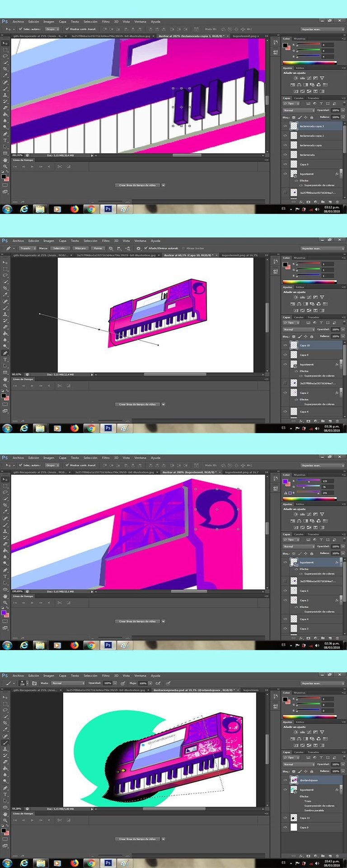Click Quick Mask mode icon in ilustrar 60,1% window
This screenshot has height=868, width=347.
point(5,404)
